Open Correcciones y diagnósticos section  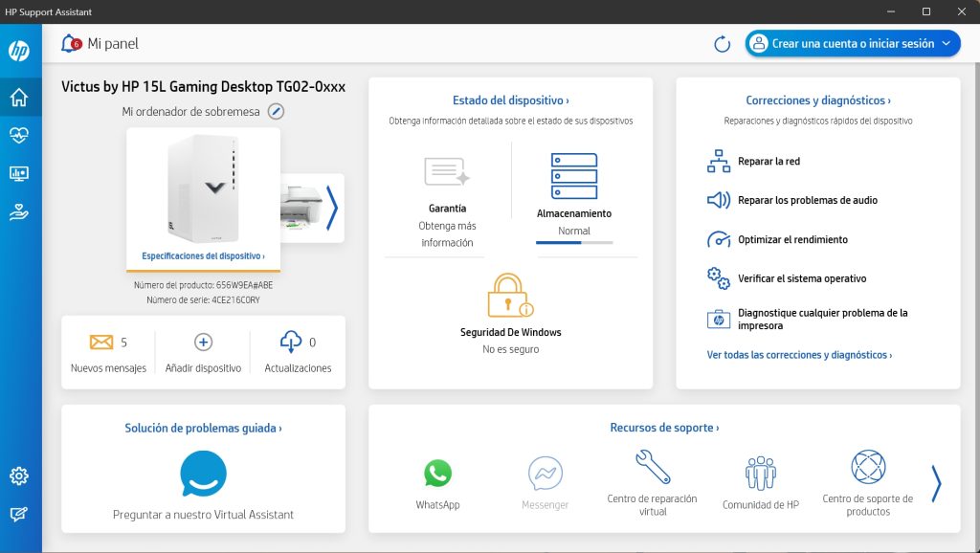818,100
